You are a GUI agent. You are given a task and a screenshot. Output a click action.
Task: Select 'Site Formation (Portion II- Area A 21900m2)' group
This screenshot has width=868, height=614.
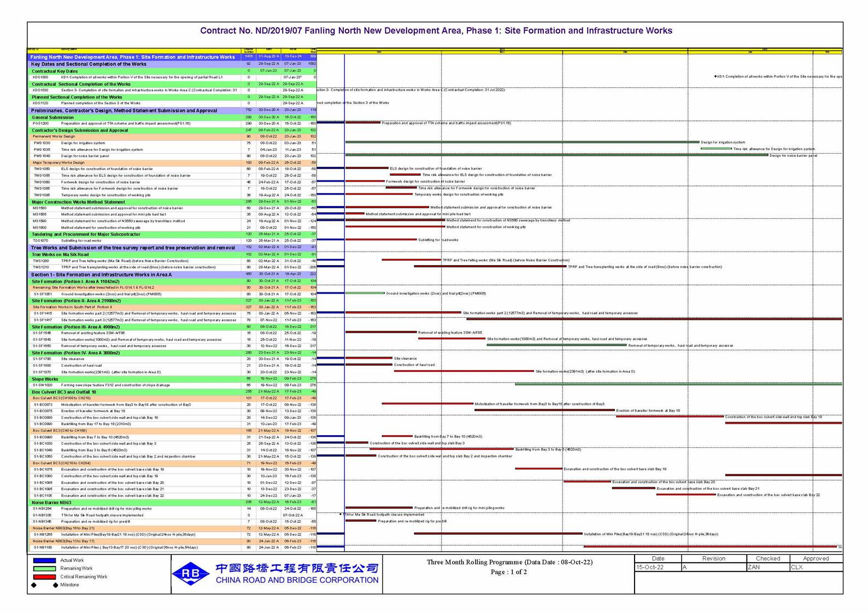172,301
